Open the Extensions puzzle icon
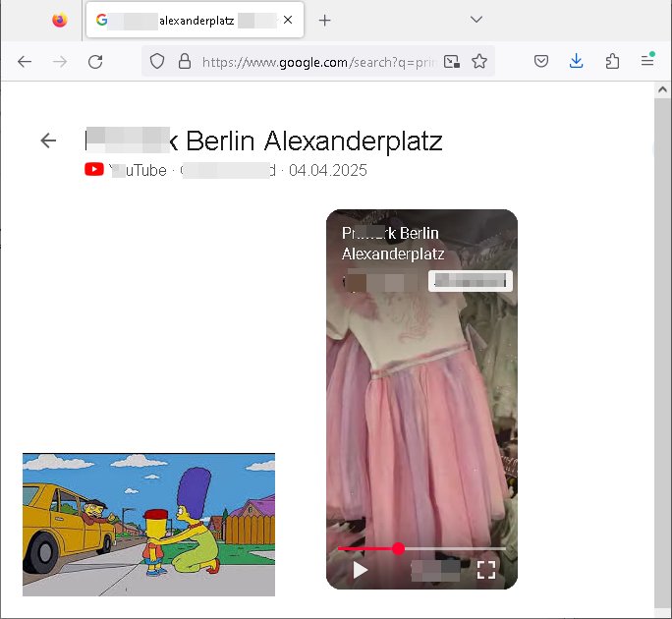The image size is (672, 619). pyautogui.click(x=612, y=61)
